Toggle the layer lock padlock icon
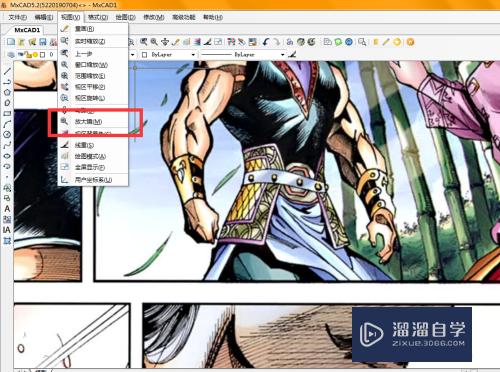Image resolution: width=500 pixels, height=372 pixels. point(29,55)
